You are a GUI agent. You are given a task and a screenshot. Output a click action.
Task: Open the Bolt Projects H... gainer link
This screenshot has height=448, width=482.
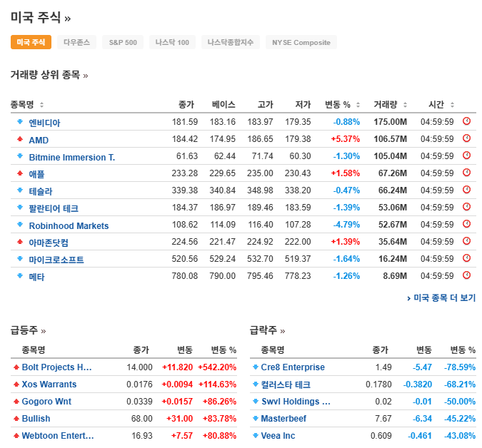click(x=57, y=367)
